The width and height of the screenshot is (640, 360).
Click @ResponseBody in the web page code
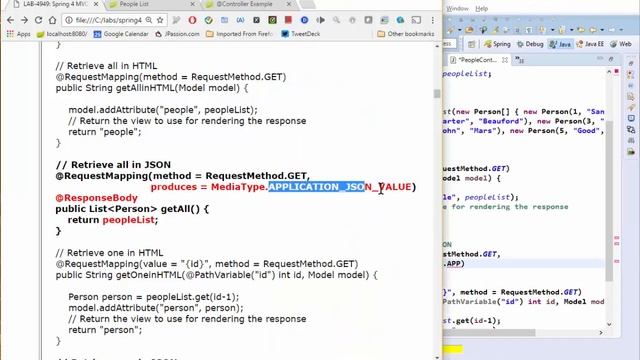(x=96, y=198)
